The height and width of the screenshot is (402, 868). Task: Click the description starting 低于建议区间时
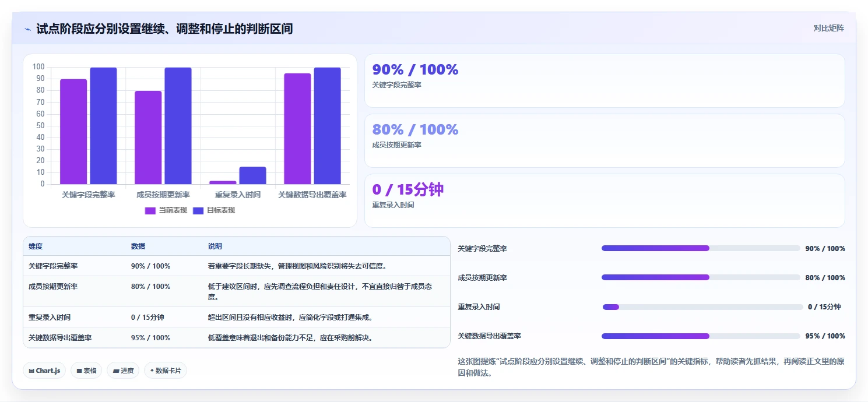[320, 291]
